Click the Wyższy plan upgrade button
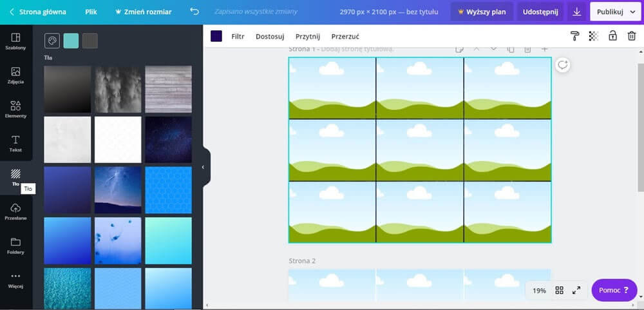 481,12
